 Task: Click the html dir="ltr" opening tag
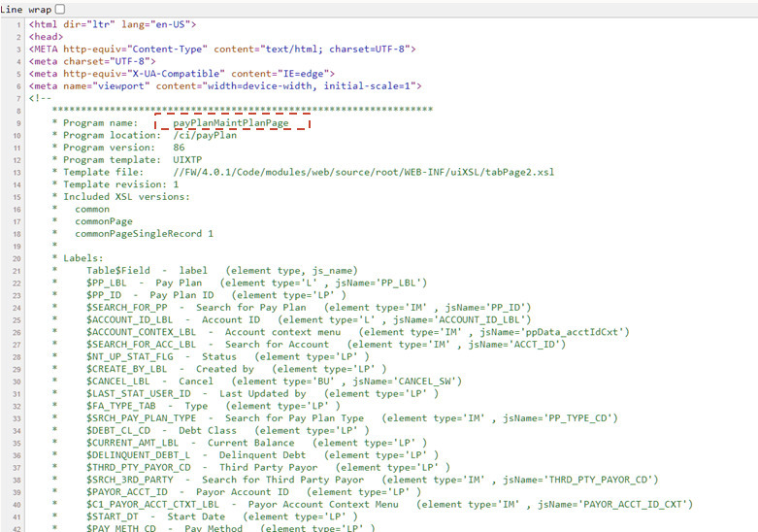click(113, 24)
